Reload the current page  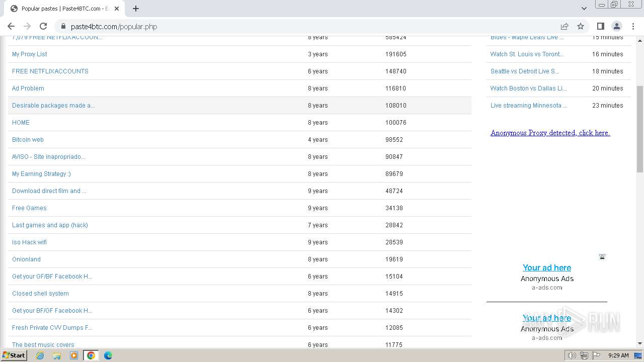coord(43,26)
